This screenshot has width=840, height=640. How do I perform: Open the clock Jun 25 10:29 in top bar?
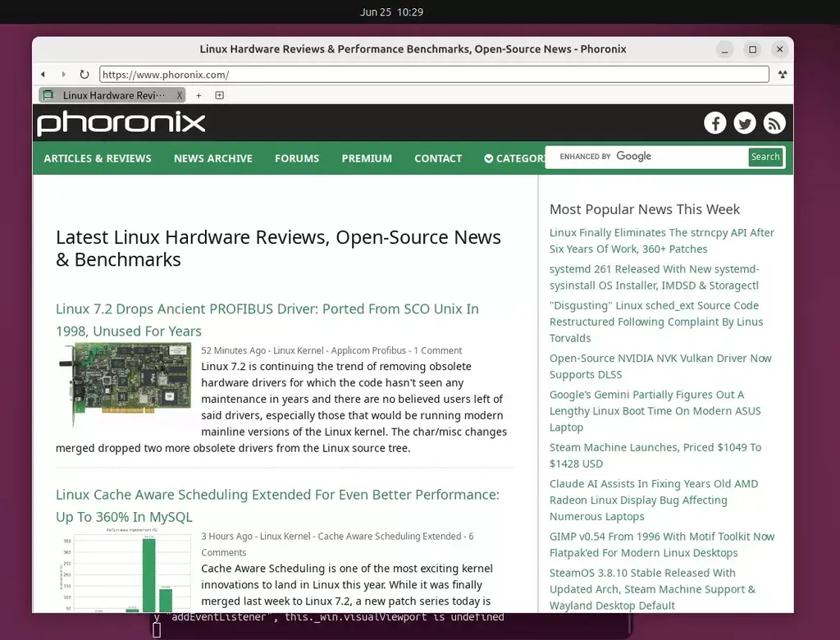point(391,11)
